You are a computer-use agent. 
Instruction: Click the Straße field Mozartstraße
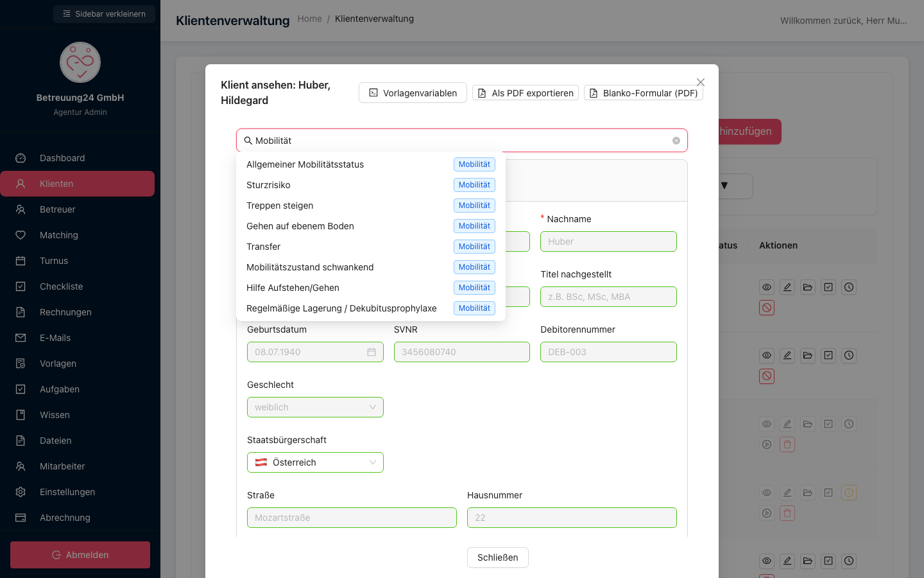coord(352,518)
